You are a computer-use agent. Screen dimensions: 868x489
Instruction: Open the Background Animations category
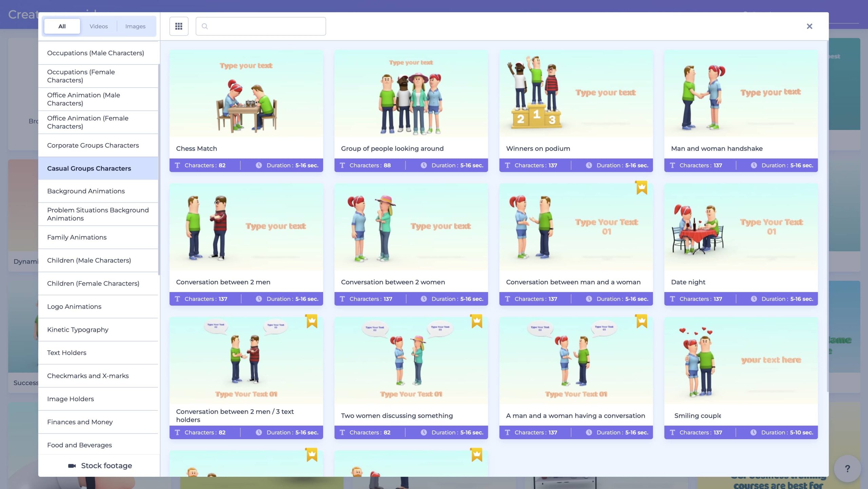pos(86,191)
